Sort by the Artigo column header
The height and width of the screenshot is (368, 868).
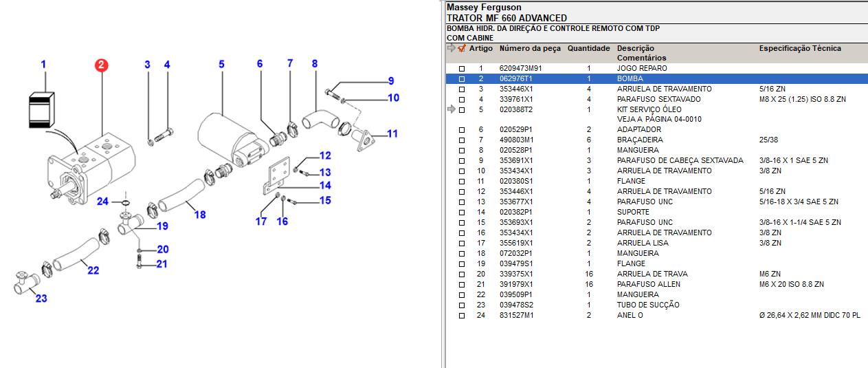coord(480,49)
